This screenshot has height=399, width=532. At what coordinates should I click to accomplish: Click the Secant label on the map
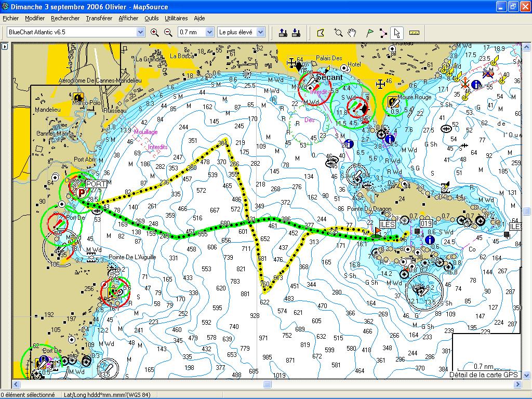click(x=329, y=77)
